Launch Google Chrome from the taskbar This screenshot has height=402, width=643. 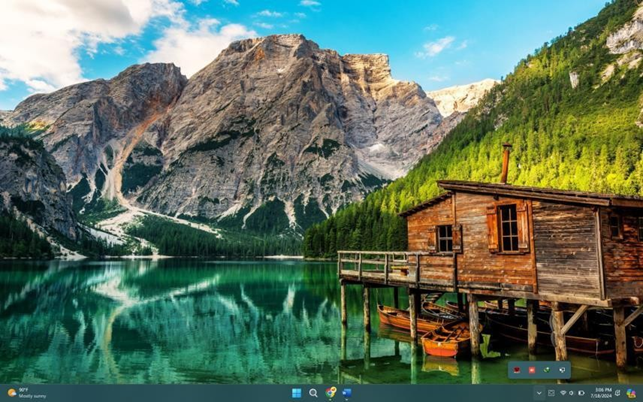(330, 393)
